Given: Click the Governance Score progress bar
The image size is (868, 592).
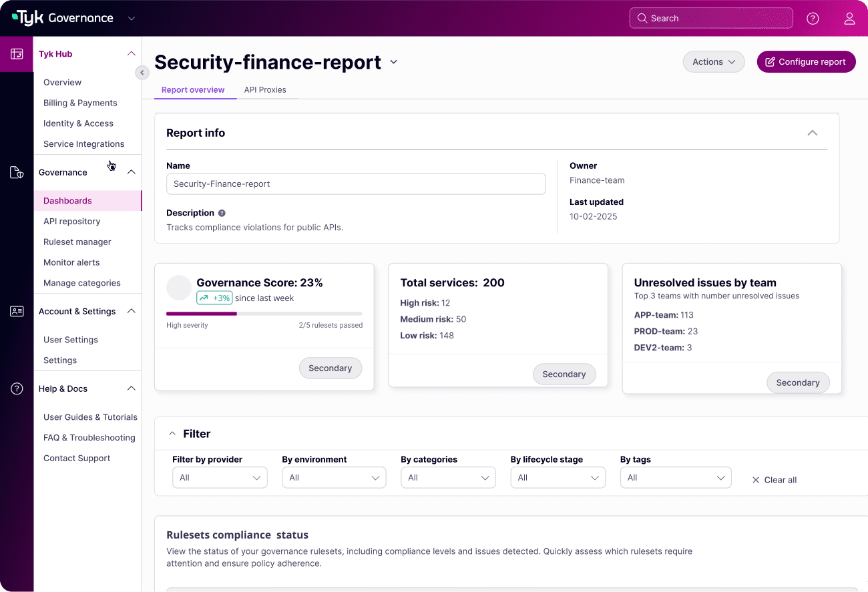Looking at the screenshot, I should point(264,314).
